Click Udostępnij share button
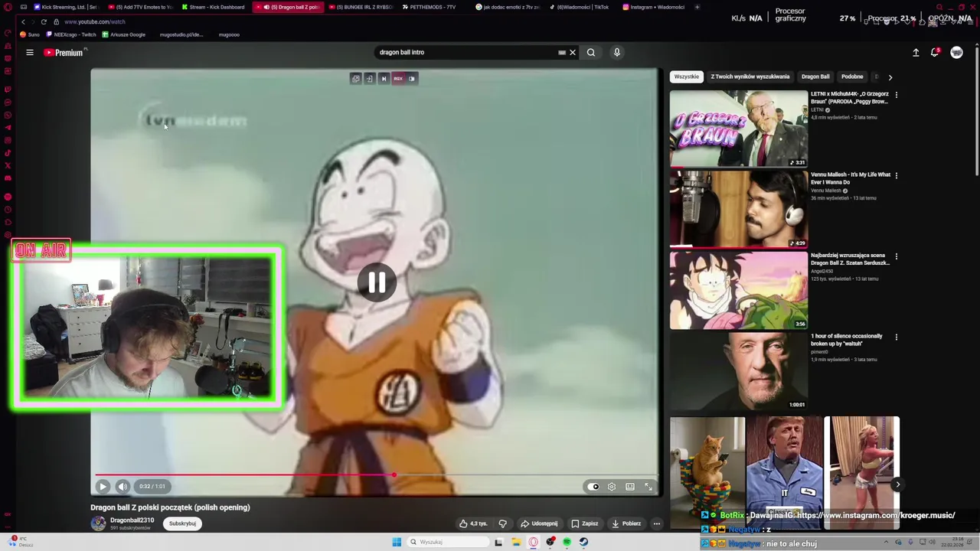 tap(539, 523)
